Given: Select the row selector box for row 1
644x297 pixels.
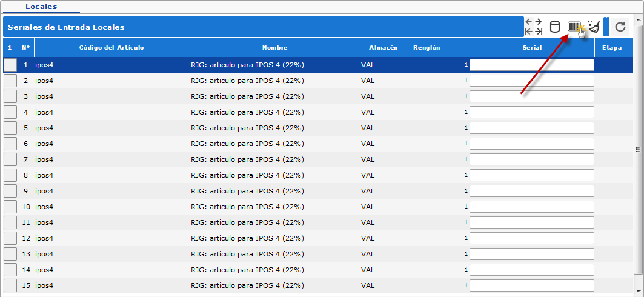Looking at the screenshot, I should pos(10,65).
